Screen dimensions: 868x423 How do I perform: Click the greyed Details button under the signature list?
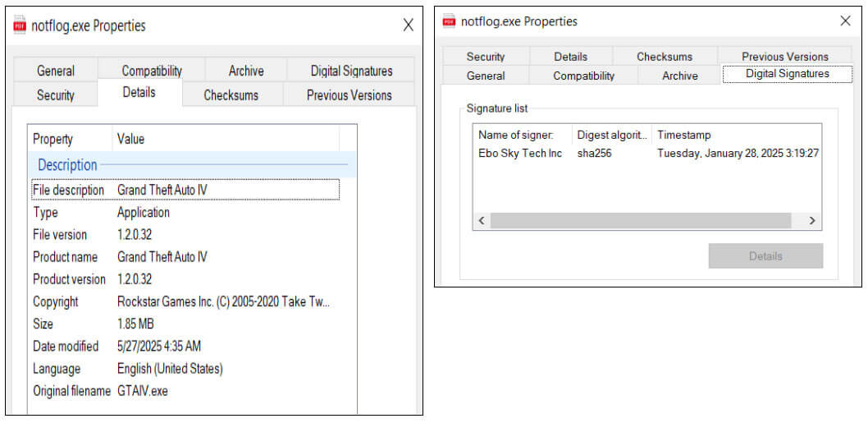pos(765,256)
